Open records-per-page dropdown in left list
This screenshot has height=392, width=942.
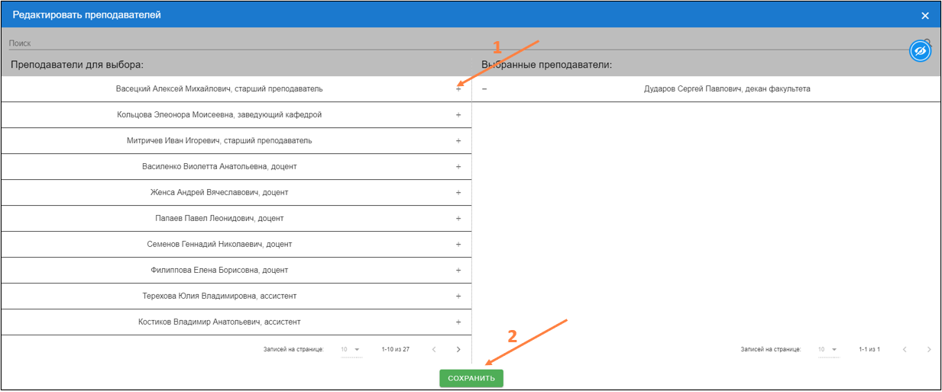[x=351, y=349]
